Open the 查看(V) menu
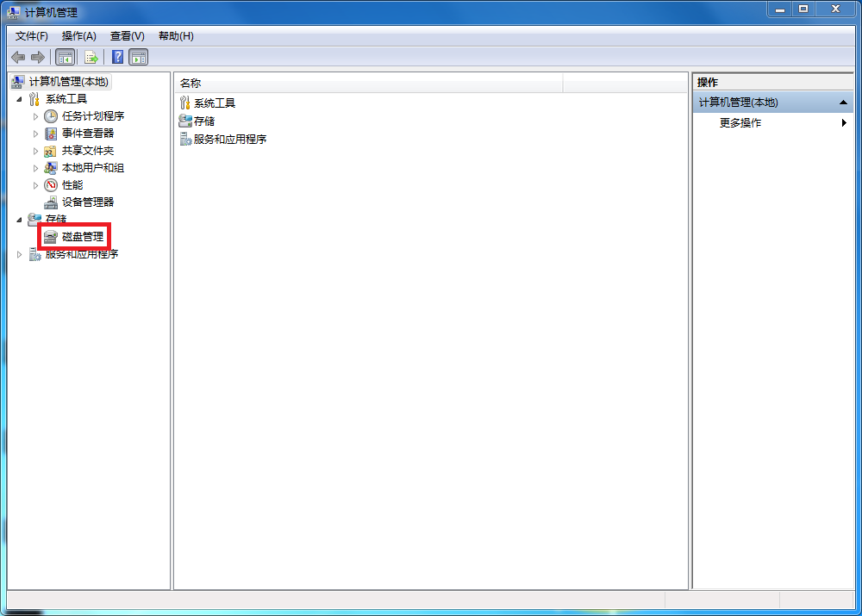Screen dimensions: 862x616 pyautogui.click(x=127, y=36)
